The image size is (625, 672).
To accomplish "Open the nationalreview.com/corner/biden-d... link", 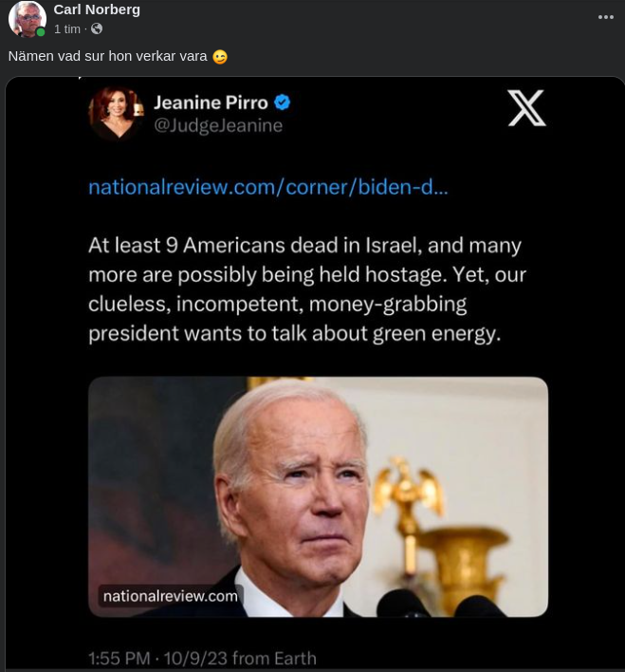I will coord(267,187).
